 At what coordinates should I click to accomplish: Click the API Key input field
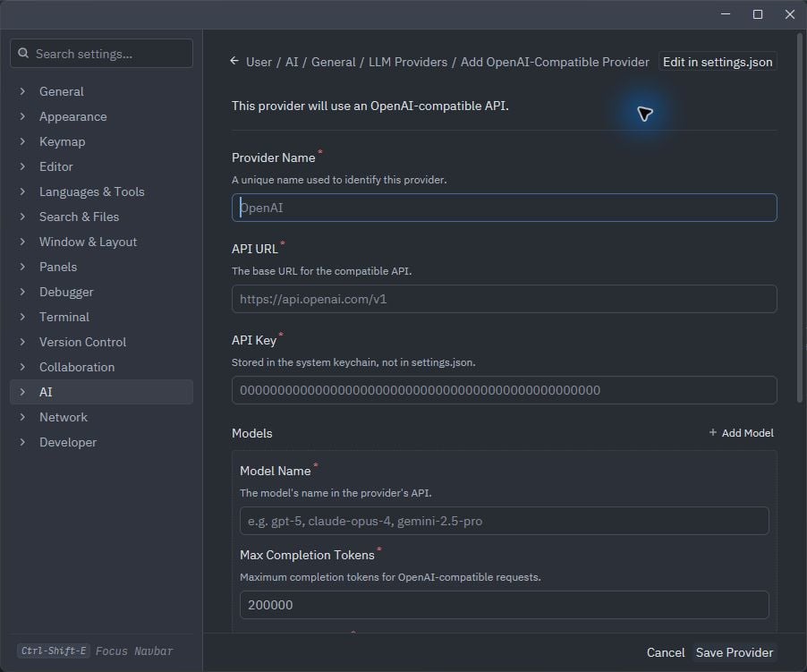point(504,390)
